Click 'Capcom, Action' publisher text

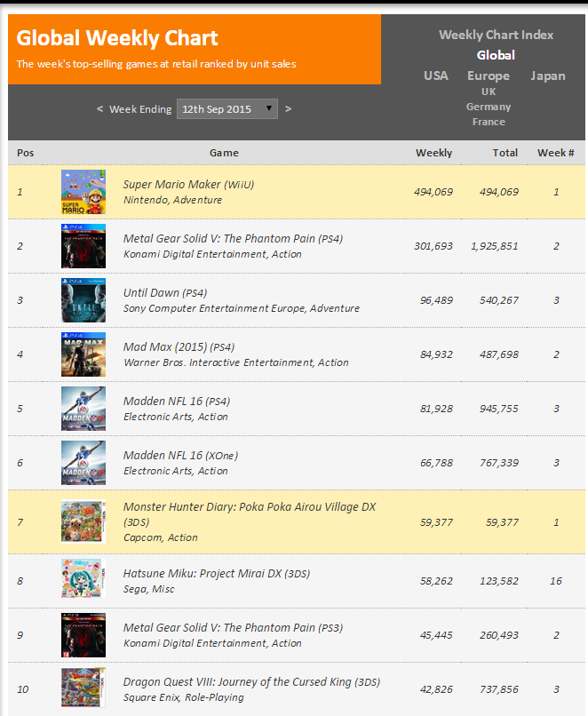tap(161, 538)
